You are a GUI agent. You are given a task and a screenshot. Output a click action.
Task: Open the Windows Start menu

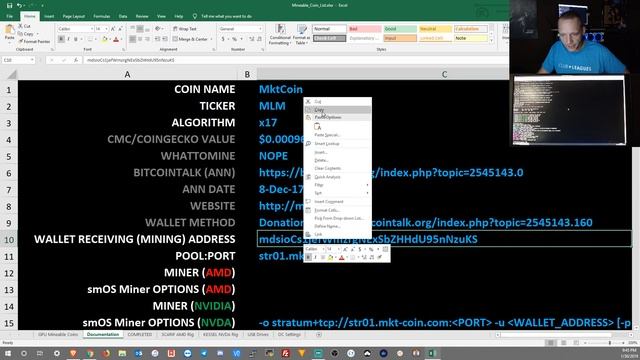click(8, 353)
